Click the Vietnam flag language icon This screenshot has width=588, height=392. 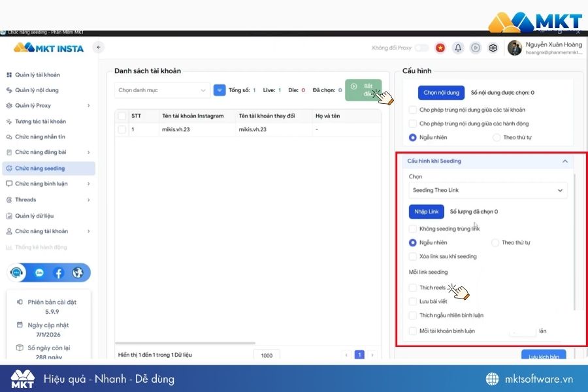pyautogui.click(x=440, y=48)
